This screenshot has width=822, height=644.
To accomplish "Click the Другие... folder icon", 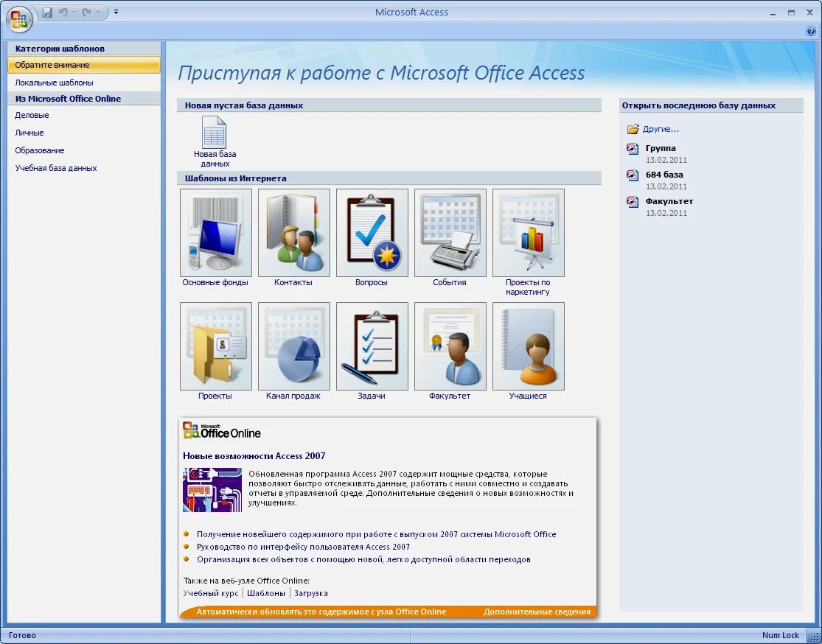I will pyautogui.click(x=633, y=129).
